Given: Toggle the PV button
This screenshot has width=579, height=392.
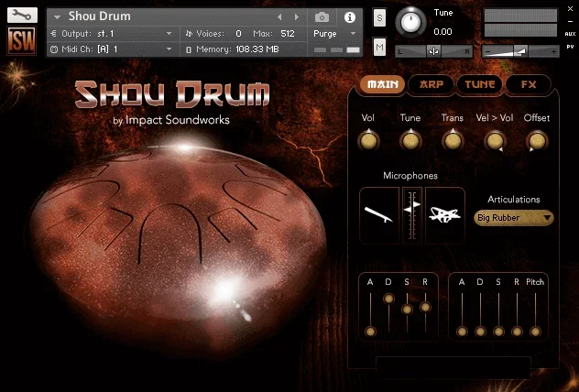Looking at the screenshot, I should click(x=570, y=47).
